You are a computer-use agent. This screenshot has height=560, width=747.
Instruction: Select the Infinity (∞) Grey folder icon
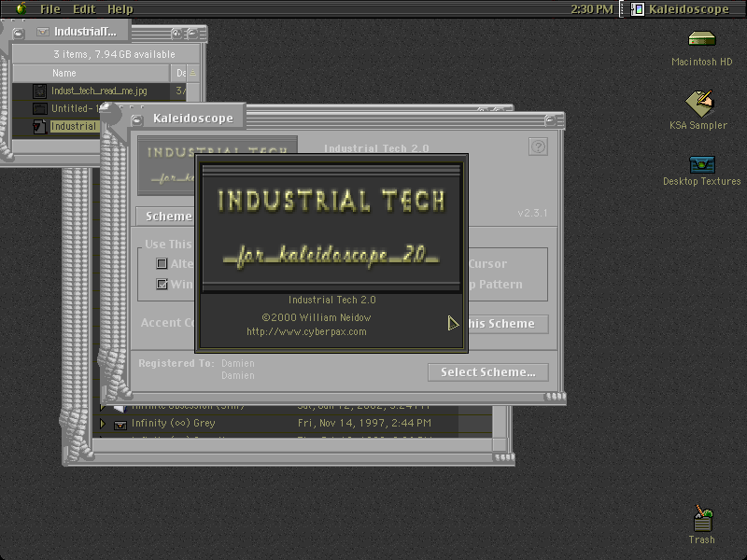click(120, 424)
